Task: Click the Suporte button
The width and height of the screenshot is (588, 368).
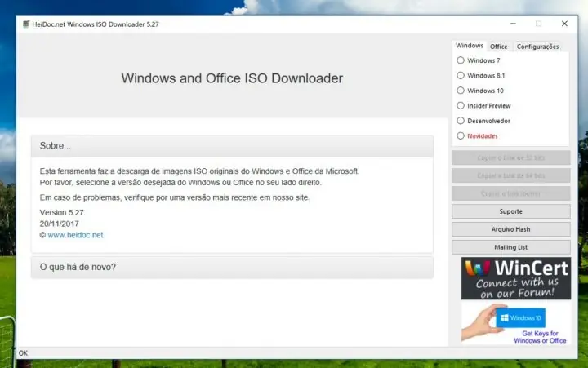Action: click(x=510, y=211)
